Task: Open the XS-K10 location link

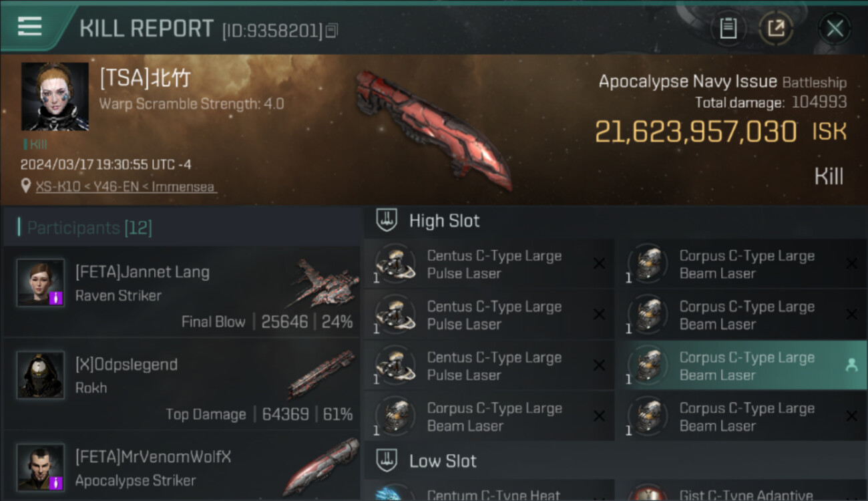Action: 126,186
